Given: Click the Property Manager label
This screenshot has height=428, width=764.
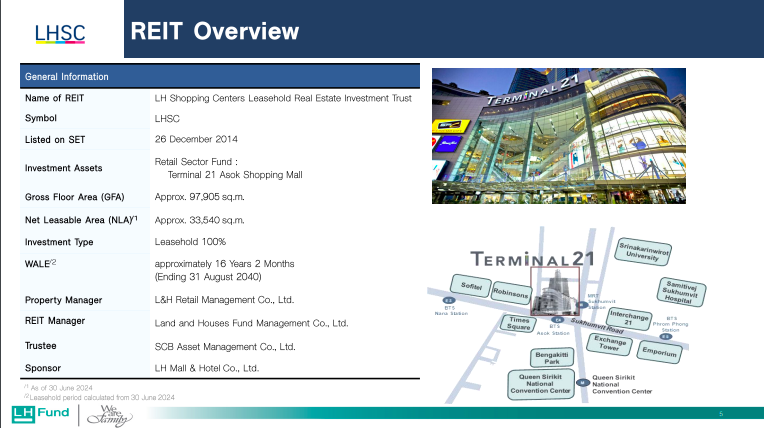Looking at the screenshot, I should 63,300.
